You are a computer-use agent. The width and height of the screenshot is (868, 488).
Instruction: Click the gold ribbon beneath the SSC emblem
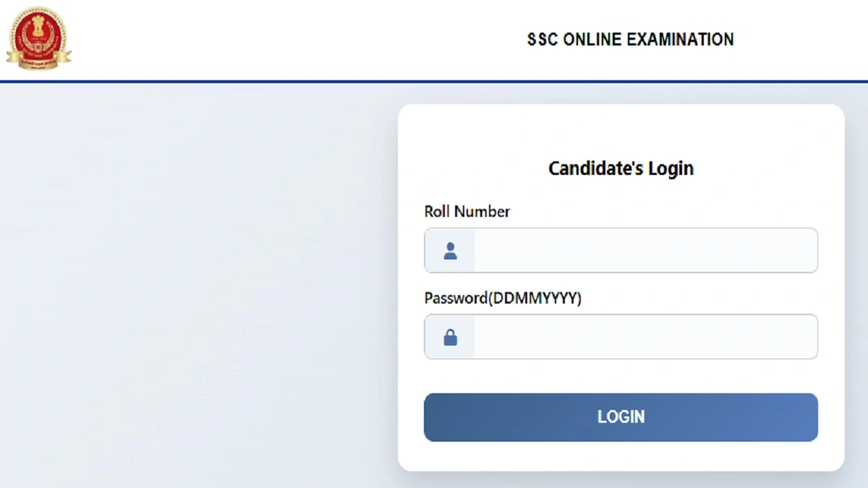[x=38, y=61]
